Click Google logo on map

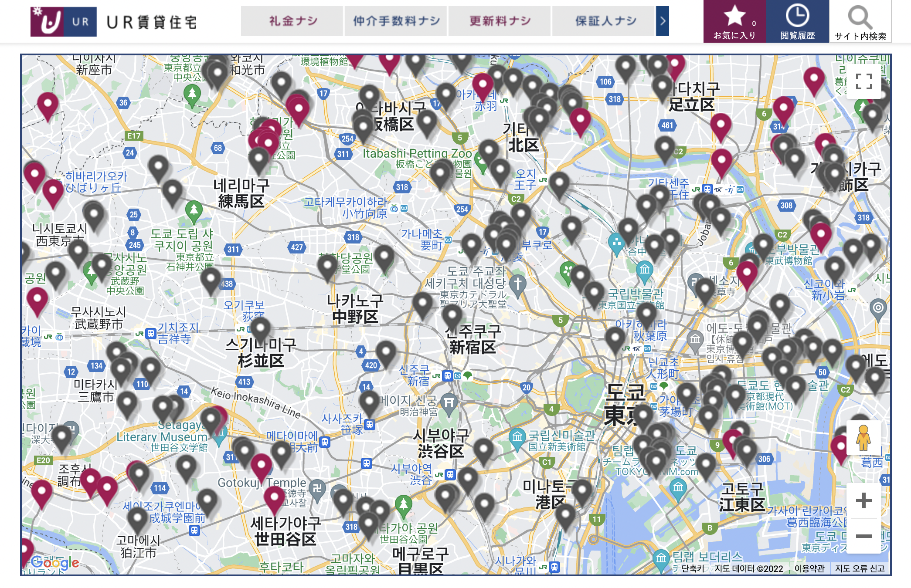[55, 563]
